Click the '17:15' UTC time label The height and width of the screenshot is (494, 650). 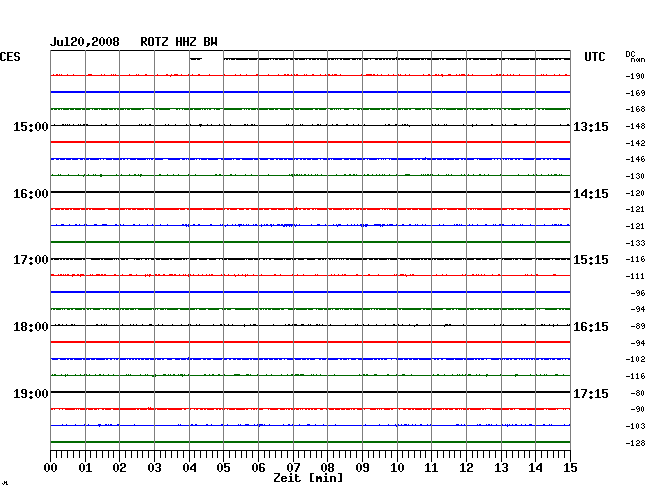tap(591, 393)
